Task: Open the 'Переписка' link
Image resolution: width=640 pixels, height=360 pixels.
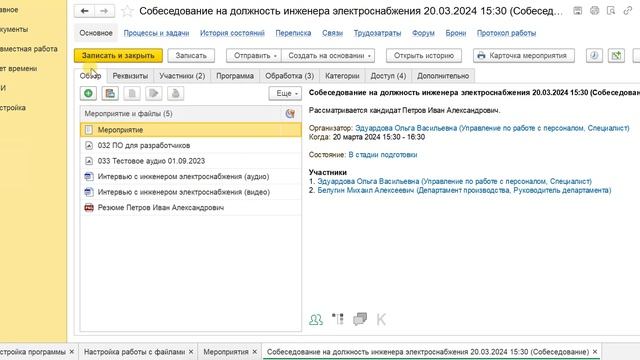Action: (293, 33)
